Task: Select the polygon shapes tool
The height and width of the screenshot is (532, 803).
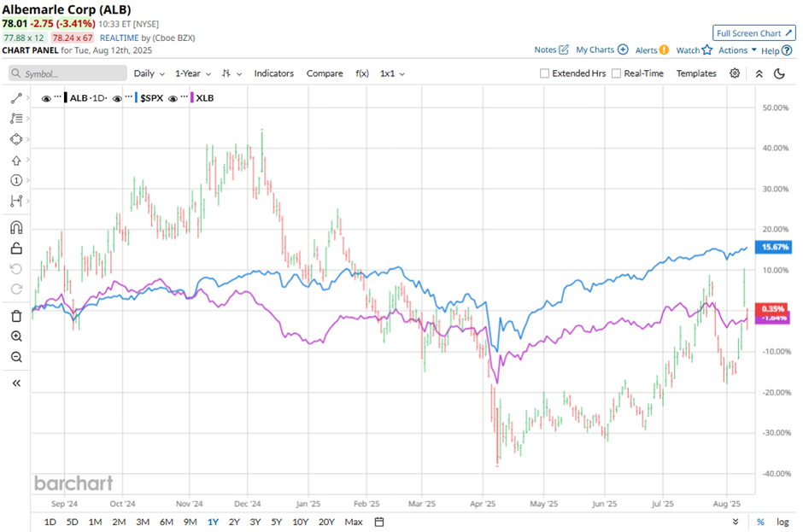Action: [x=16, y=139]
